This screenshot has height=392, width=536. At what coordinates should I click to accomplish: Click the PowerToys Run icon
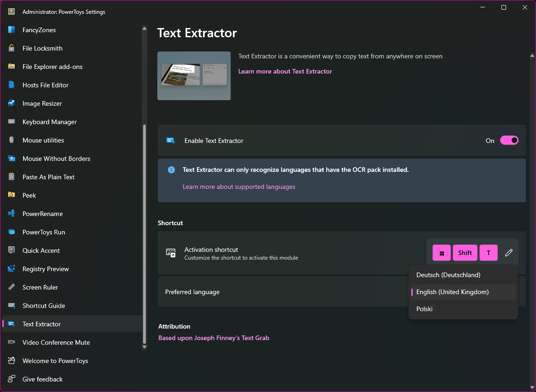click(x=12, y=232)
